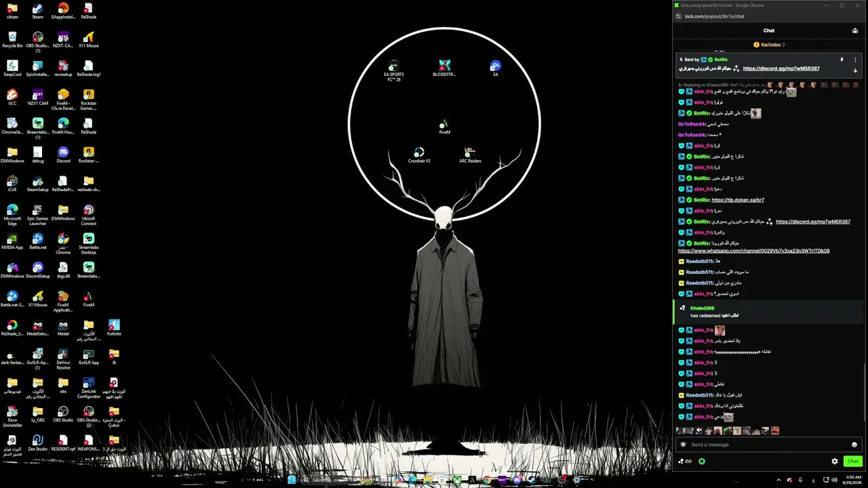Open the Revo Uninstaller shortcut

pos(12,417)
